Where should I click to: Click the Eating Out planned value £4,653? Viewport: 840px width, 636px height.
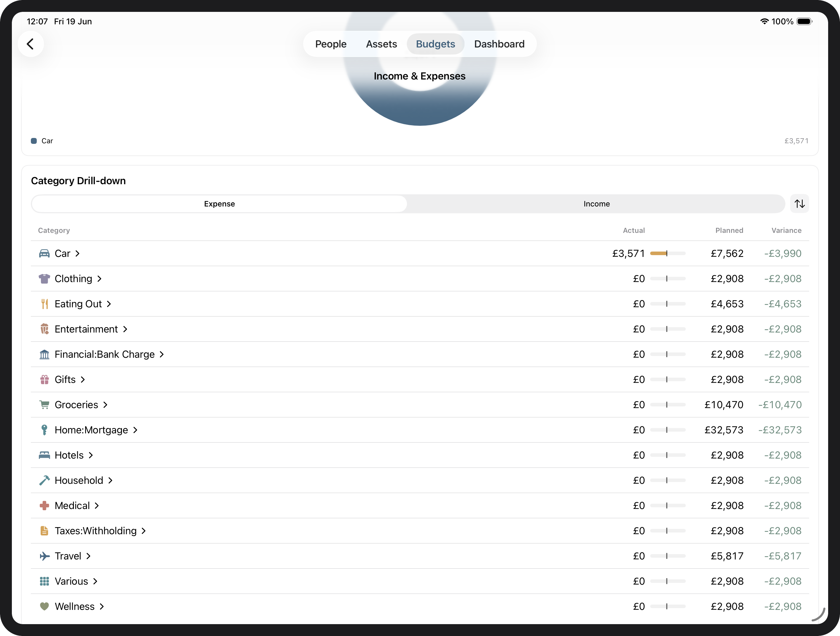[x=727, y=304]
